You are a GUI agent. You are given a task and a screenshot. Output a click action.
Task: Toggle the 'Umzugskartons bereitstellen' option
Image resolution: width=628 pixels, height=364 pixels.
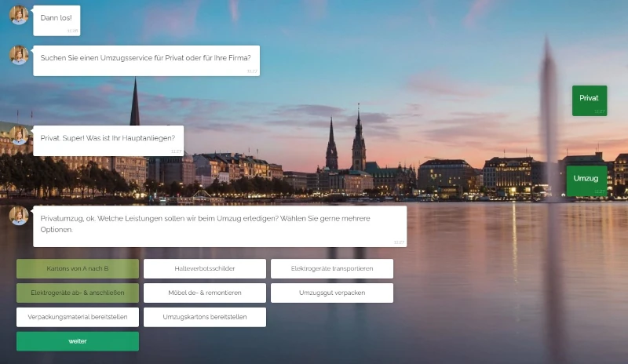pyautogui.click(x=205, y=318)
